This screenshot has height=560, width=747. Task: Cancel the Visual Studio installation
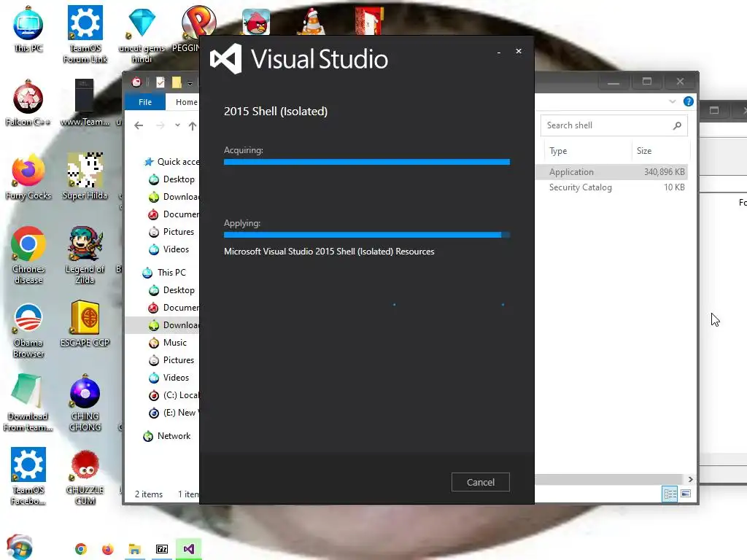480,482
